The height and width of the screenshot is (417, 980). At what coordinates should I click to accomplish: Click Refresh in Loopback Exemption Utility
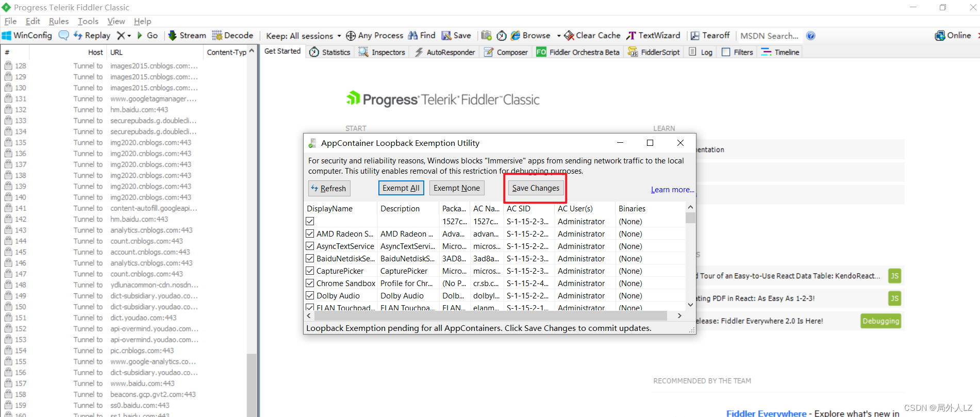tap(329, 188)
